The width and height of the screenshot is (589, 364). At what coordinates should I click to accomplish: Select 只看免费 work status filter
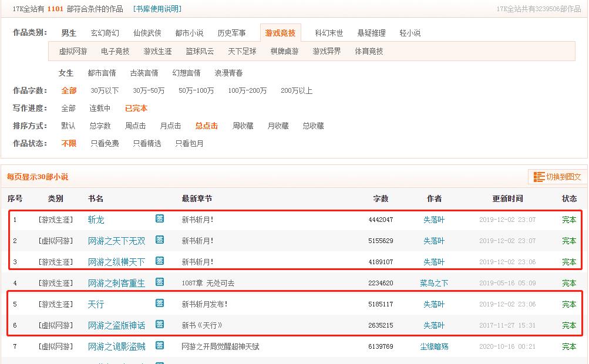click(x=105, y=144)
